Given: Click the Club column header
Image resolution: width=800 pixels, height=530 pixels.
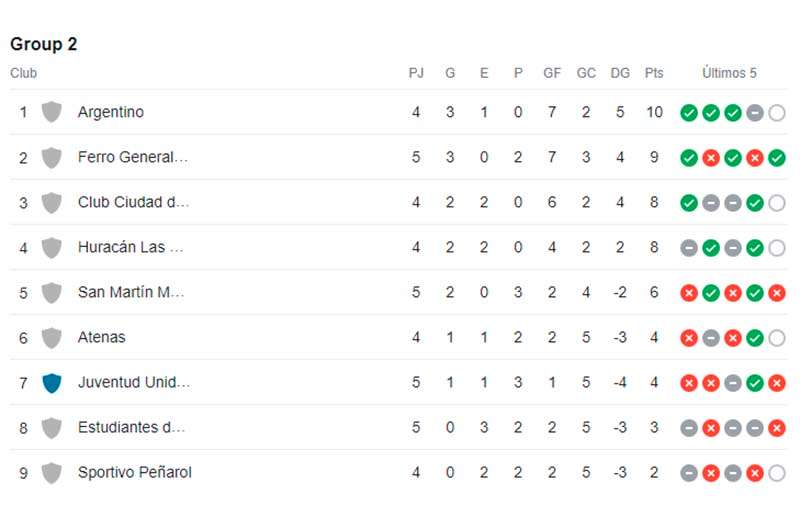Looking at the screenshot, I should 23,73.
